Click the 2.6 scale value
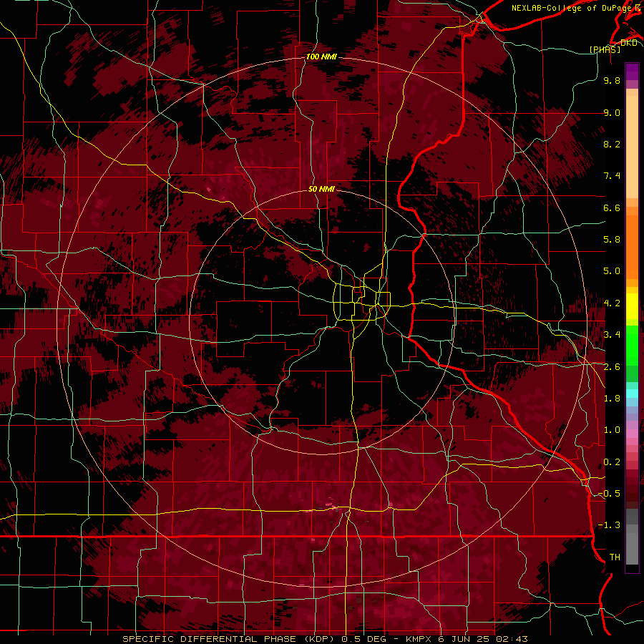Viewport: 644px width, 644px height. (612, 367)
